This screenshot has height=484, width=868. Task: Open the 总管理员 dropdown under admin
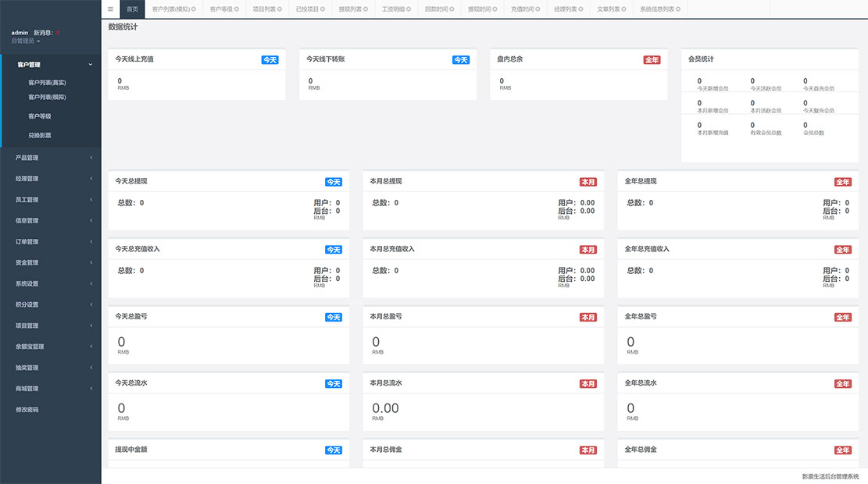click(x=26, y=41)
